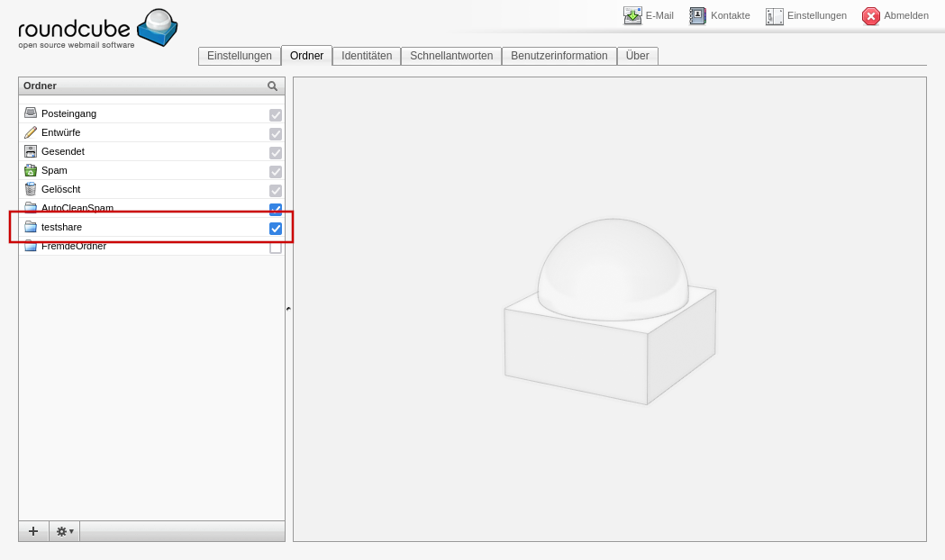The width and height of the screenshot is (945, 560).
Task: Click the roundcube logo
Action: pyautogui.click(x=97, y=29)
